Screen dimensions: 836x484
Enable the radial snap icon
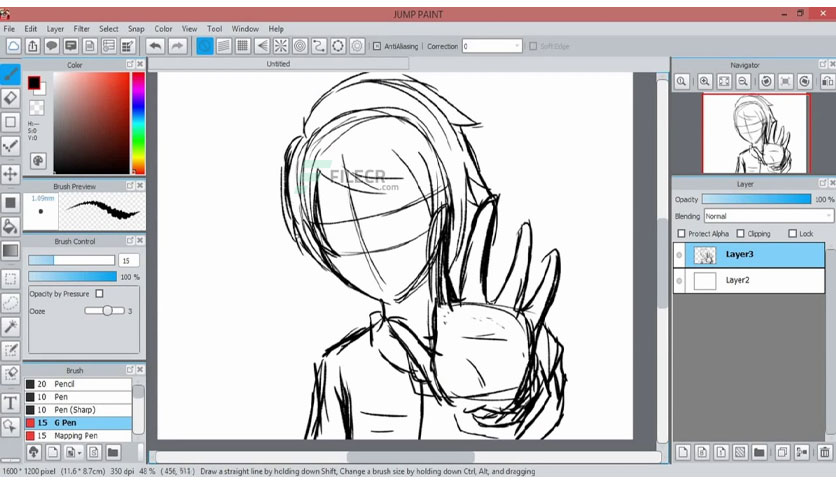(280, 46)
